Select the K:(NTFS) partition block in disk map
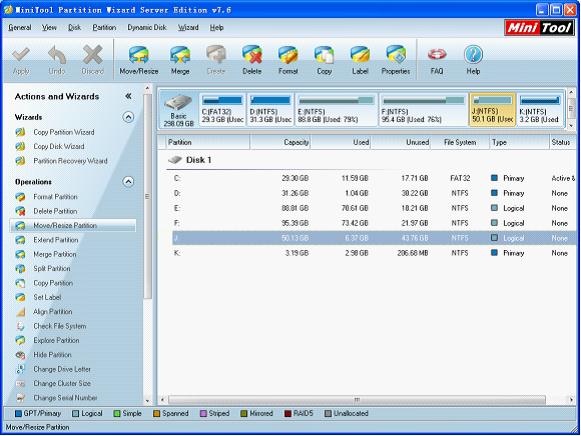Viewport: 581px width, 436px height. [x=540, y=110]
